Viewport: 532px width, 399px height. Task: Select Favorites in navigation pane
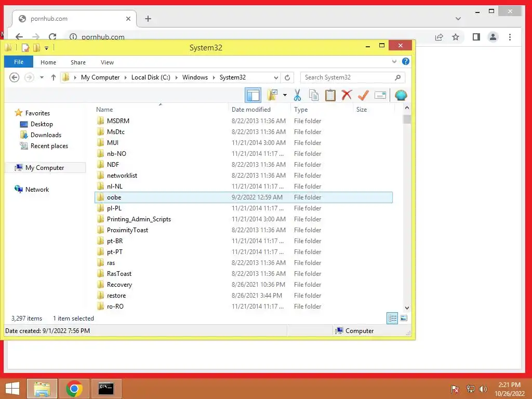(x=37, y=113)
